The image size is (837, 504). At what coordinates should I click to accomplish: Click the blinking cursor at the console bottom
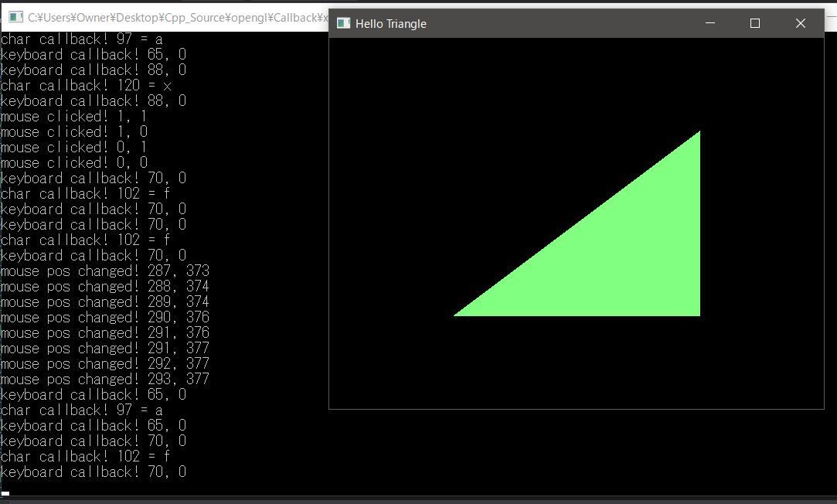[x=5, y=494]
